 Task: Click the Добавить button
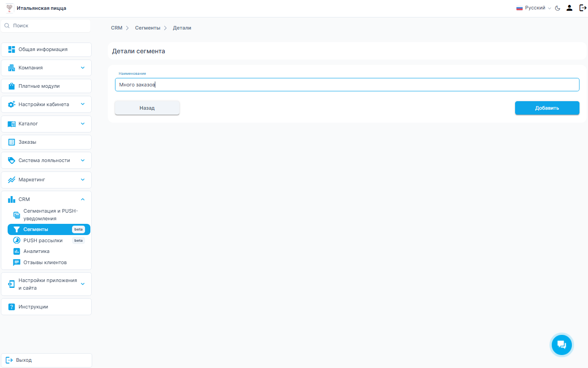[547, 108]
